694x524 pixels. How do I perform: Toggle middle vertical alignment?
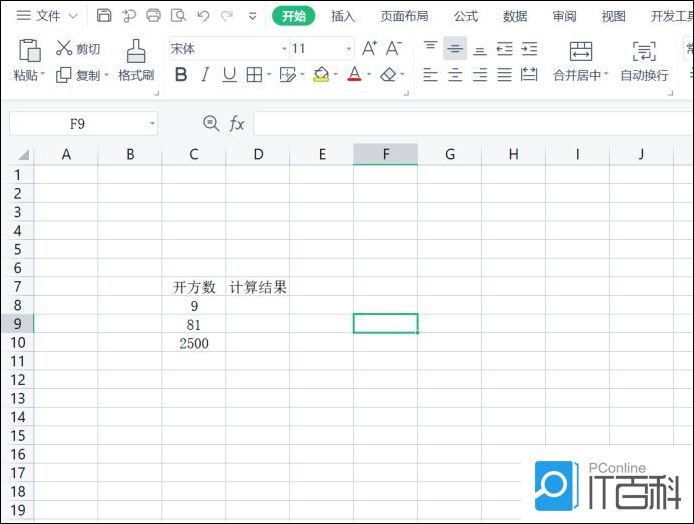pyautogui.click(x=455, y=48)
